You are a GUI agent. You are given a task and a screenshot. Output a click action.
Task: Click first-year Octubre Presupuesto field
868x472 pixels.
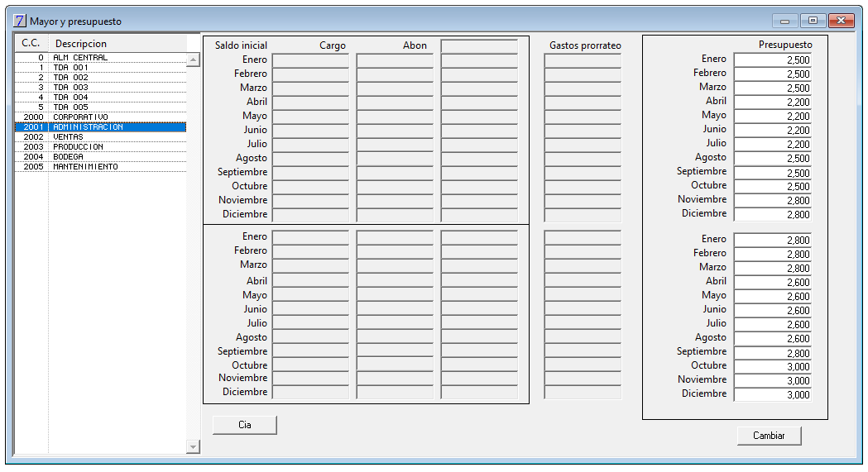(x=772, y=186)
